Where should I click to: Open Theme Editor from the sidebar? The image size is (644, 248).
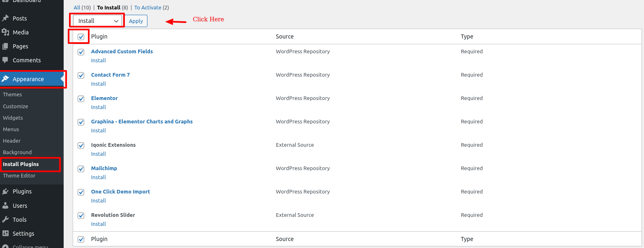click(x=19, y=175)
